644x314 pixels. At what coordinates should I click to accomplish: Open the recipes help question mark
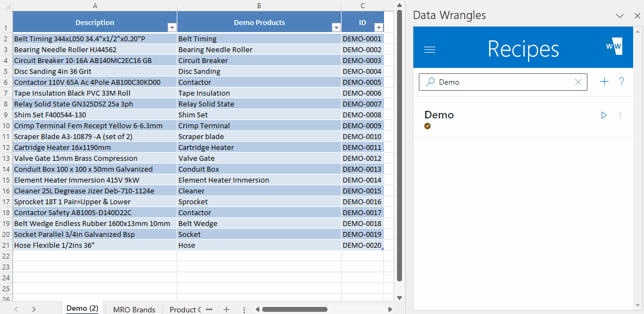pos(621,81)
